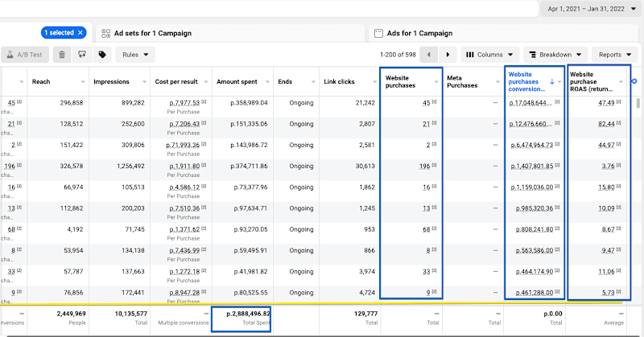
Task: Sort by Impressions column header
Action: (x=111, y=82)
